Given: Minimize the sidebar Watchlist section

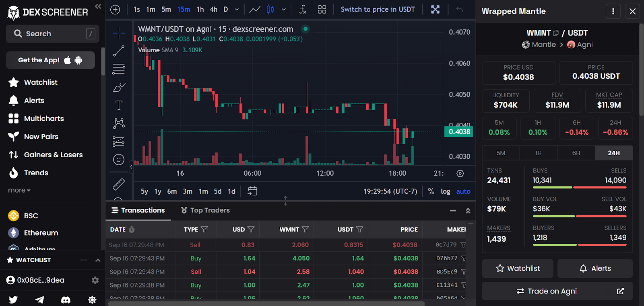Looking at the screenshot, I should [x=84, y=260].
